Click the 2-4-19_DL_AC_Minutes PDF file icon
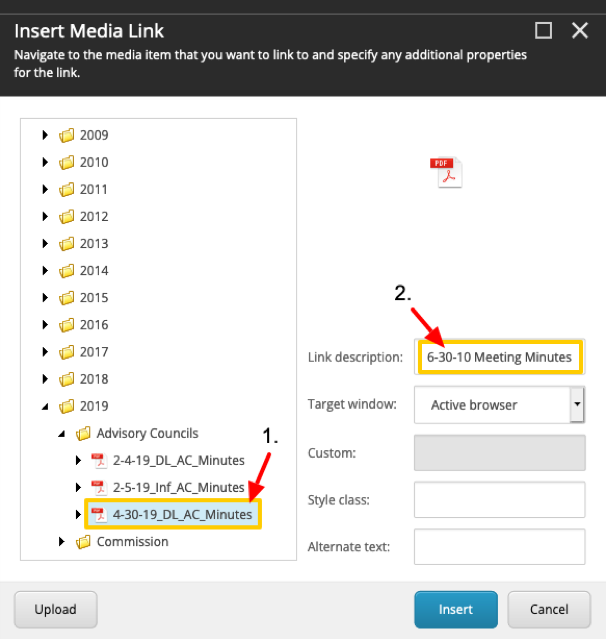 point(99,461)
